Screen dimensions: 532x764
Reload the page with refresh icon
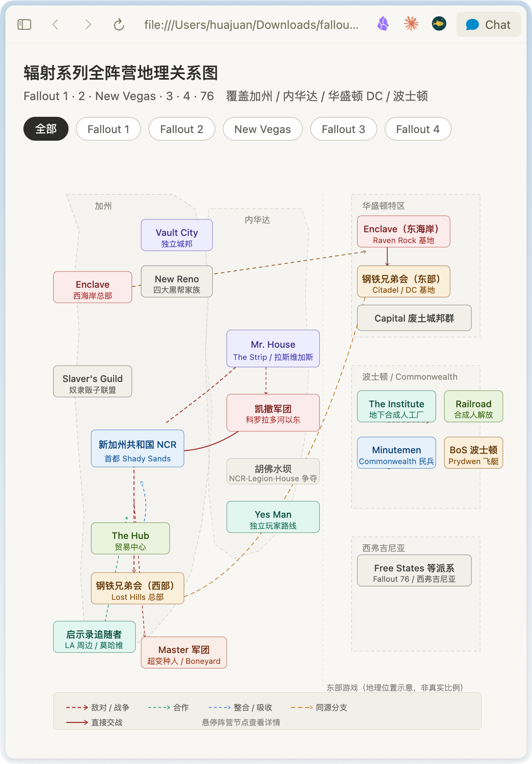tap(119, 25)
